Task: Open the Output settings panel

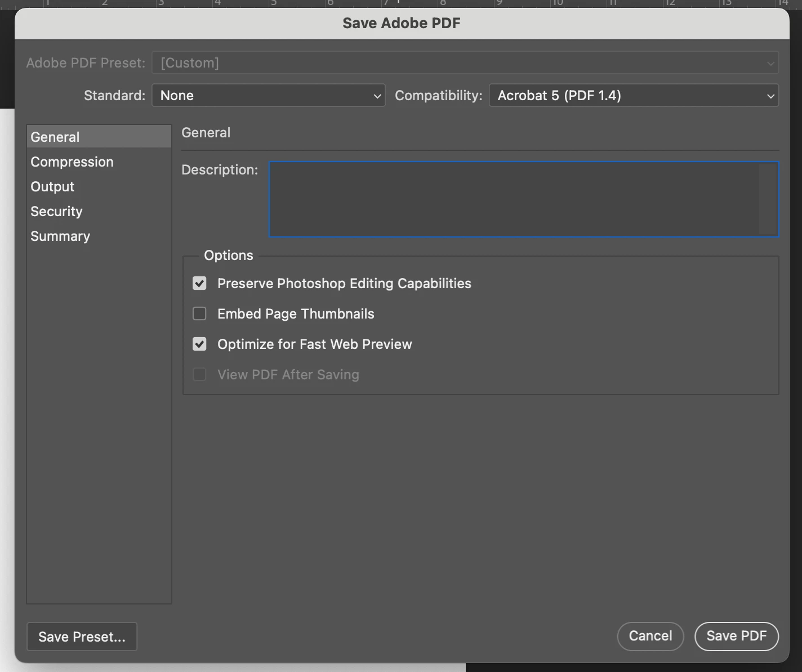Action: [52, 186]
